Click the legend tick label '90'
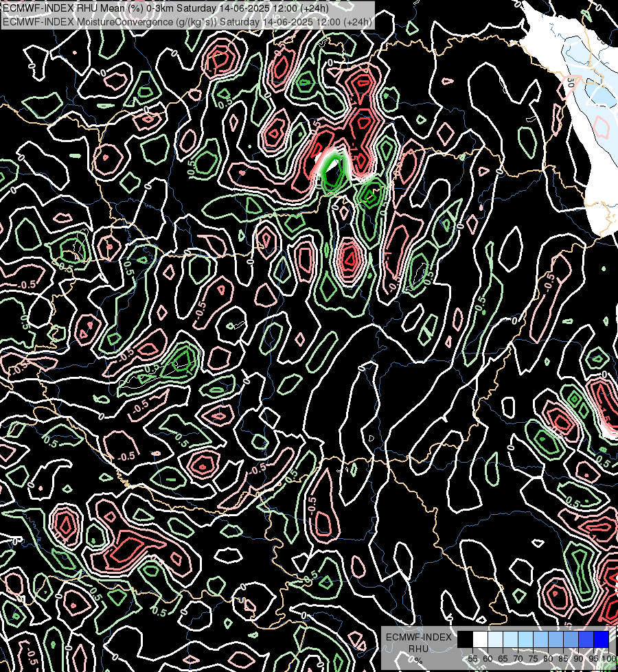Image resolution: width=618 pixels, height=672 pixels. (x=579, y=659)
